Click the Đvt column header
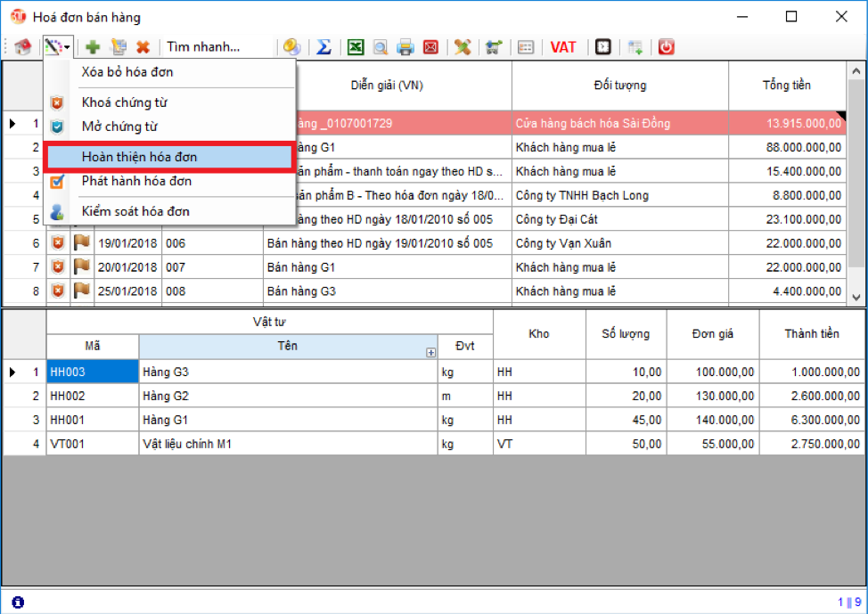Image resolution: width=868 pixels, height=614 pixels. coord(465,346)
